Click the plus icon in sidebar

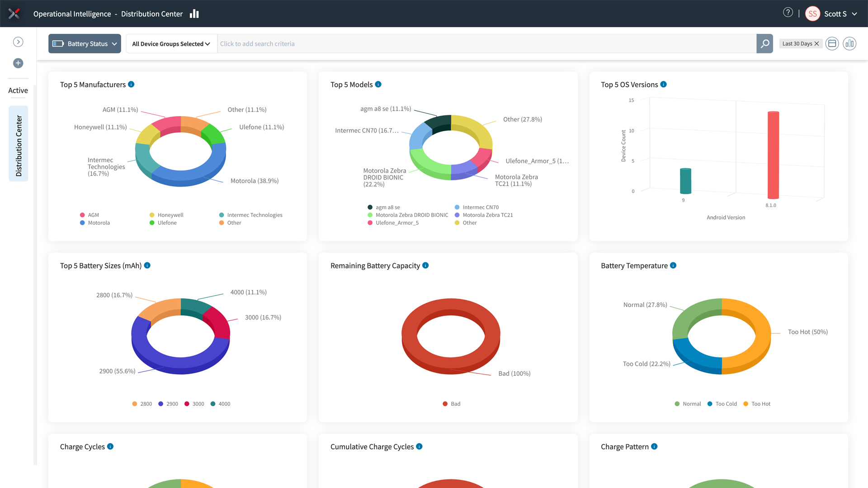coord(18,63)
